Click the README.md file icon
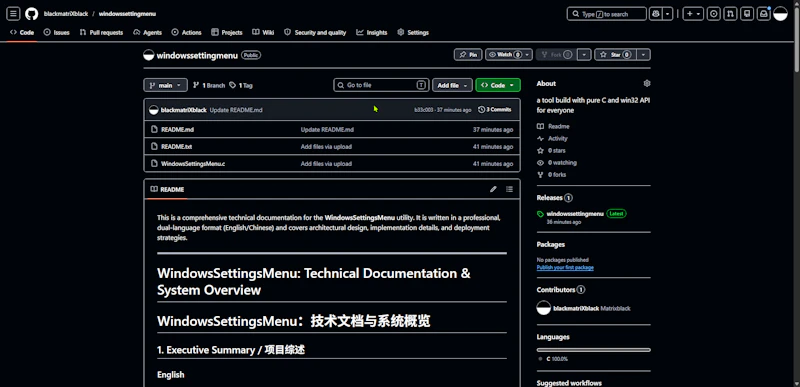Screen dimensions: 800x387 coord(154,130)
